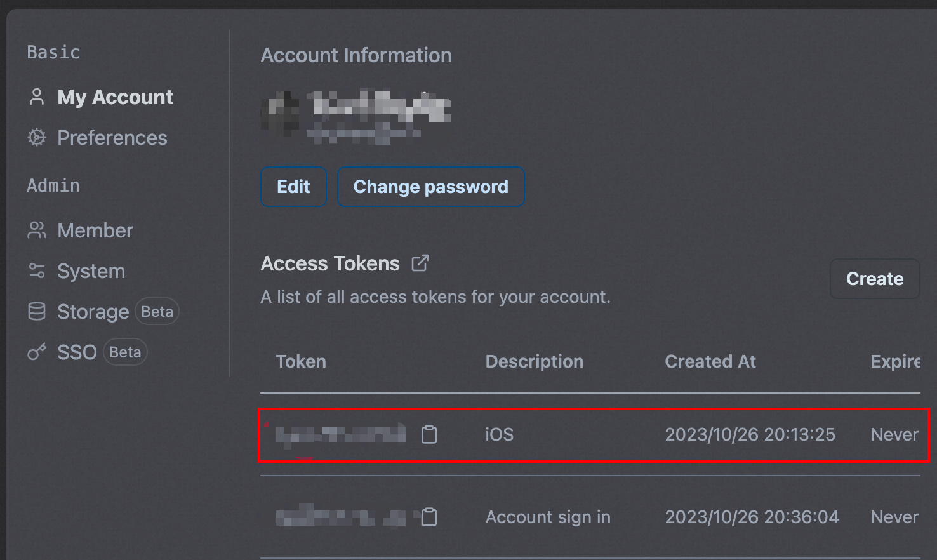Click the blurred user avatar
The image size is (937, 560).
[x=280, y=115]
